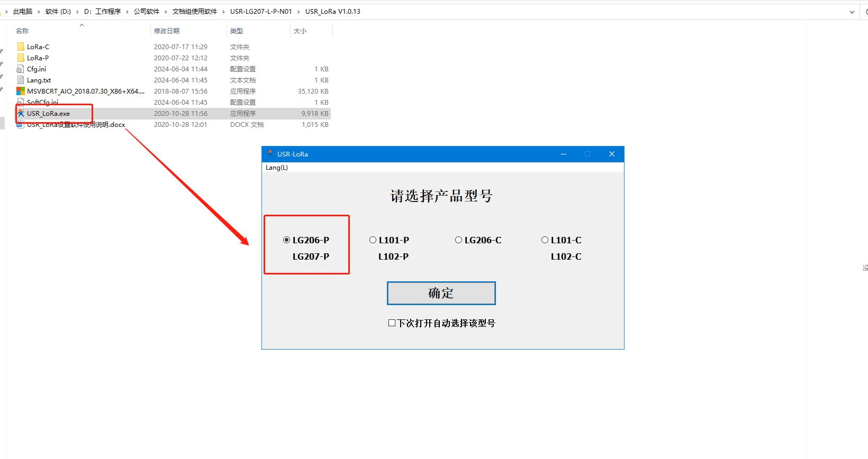Go to 文档组使用软件 breadcrumb folder
The image size is (868, 459).
(195, 12)
